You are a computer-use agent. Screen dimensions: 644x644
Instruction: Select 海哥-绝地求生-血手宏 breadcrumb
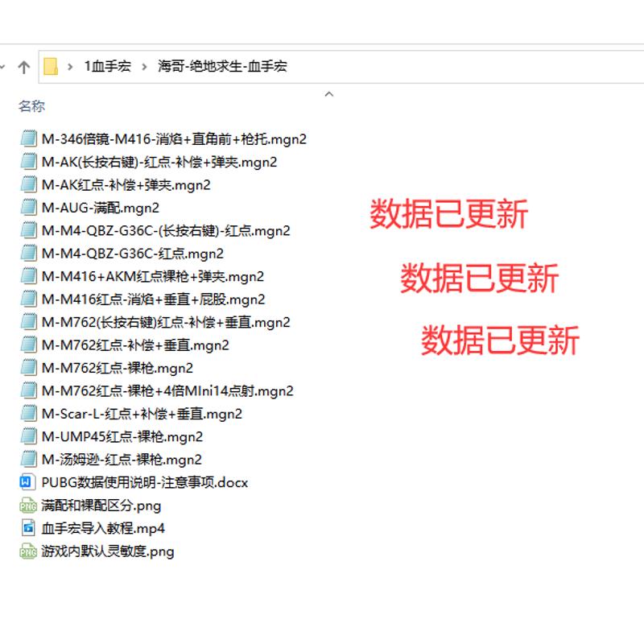222,66
